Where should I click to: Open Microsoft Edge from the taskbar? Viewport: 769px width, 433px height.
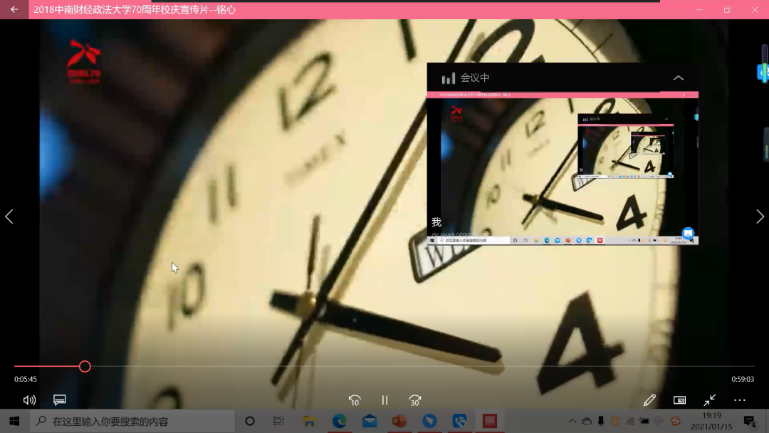pos(339,421)
